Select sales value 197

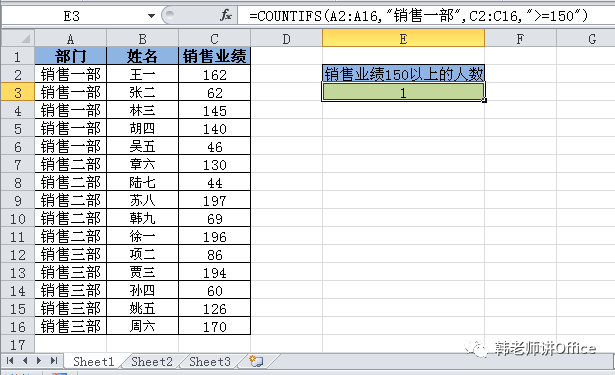214,200
